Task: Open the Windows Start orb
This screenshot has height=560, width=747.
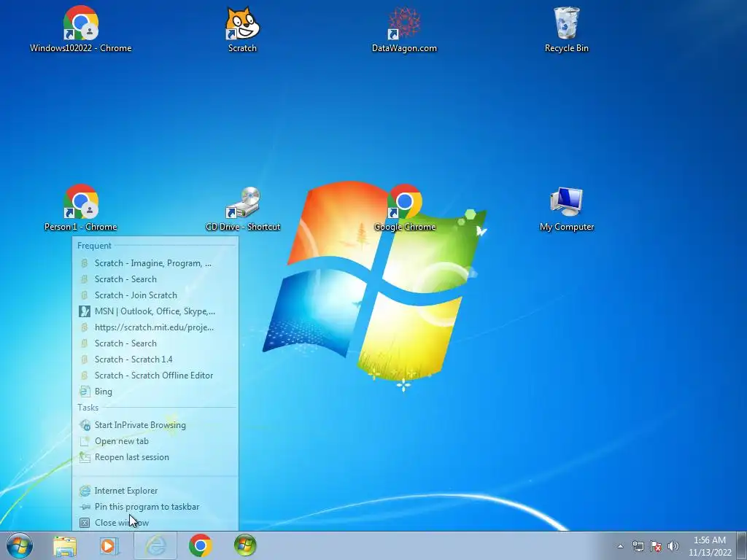Action: pyautogui.click(x=20, y=545)
